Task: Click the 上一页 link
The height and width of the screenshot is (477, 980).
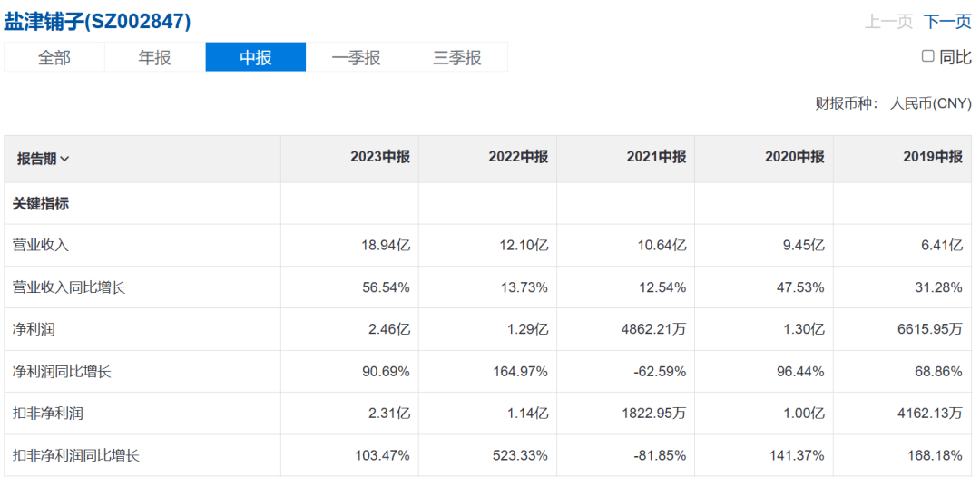Action: [888, 22]
